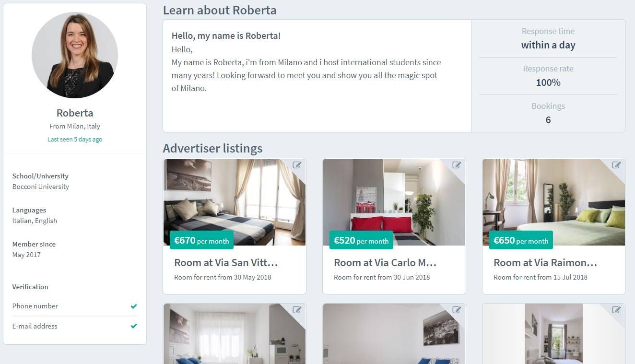
Task: Click edit icon on bottom-right listing card
Action: tap(616, 310)
